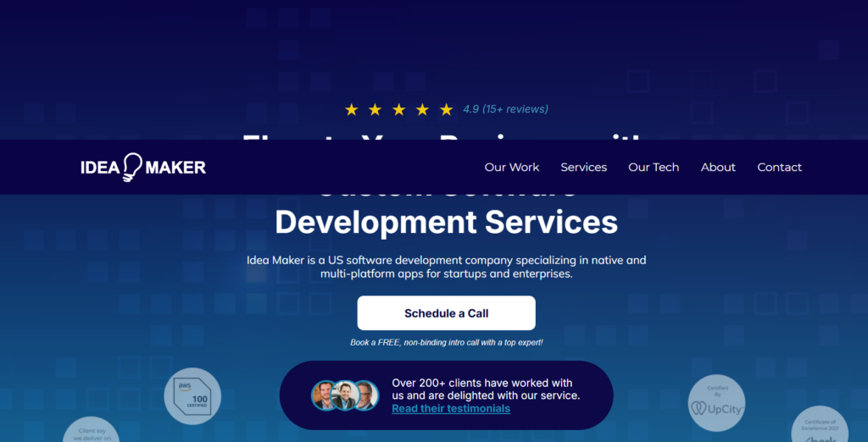The height and width of the screenshot is (442, 868).
Task: Click the 'Book a FREE, non-binding intro call' text
Action: pos(446,342)
